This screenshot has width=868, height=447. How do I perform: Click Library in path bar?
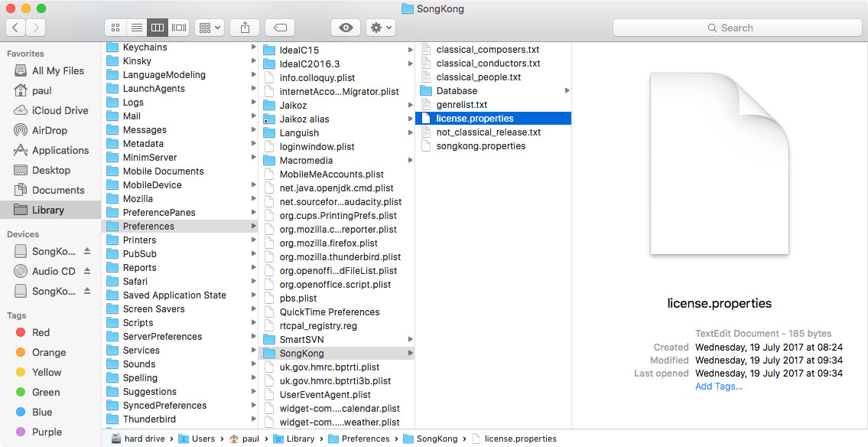point(294,439)
